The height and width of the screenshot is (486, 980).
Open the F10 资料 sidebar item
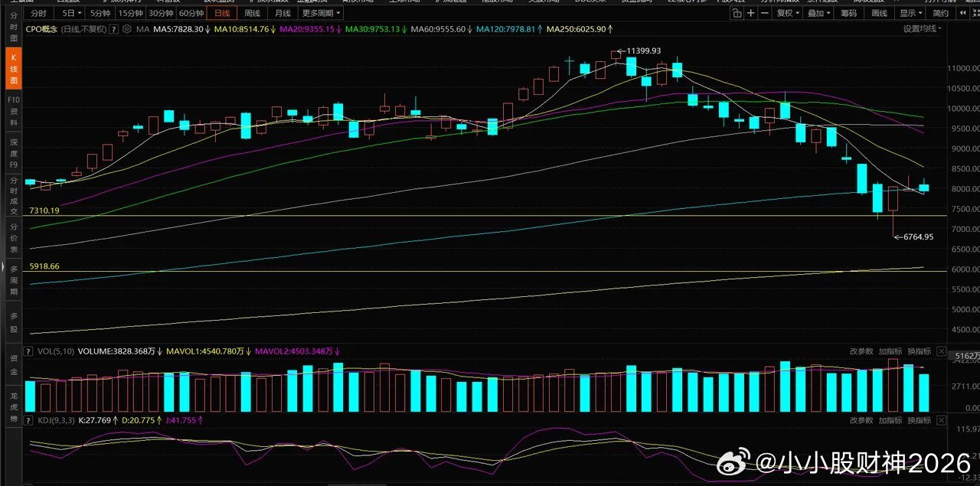(14, 106)
